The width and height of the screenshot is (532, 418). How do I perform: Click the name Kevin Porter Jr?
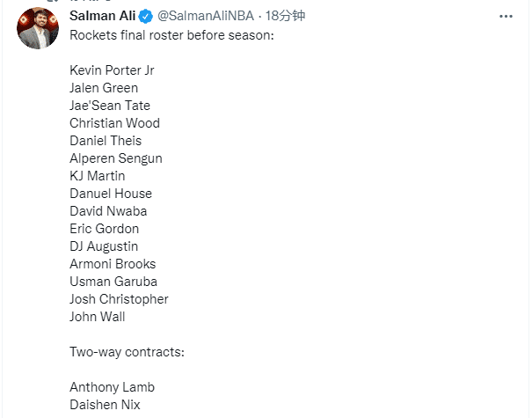point(112,70)
